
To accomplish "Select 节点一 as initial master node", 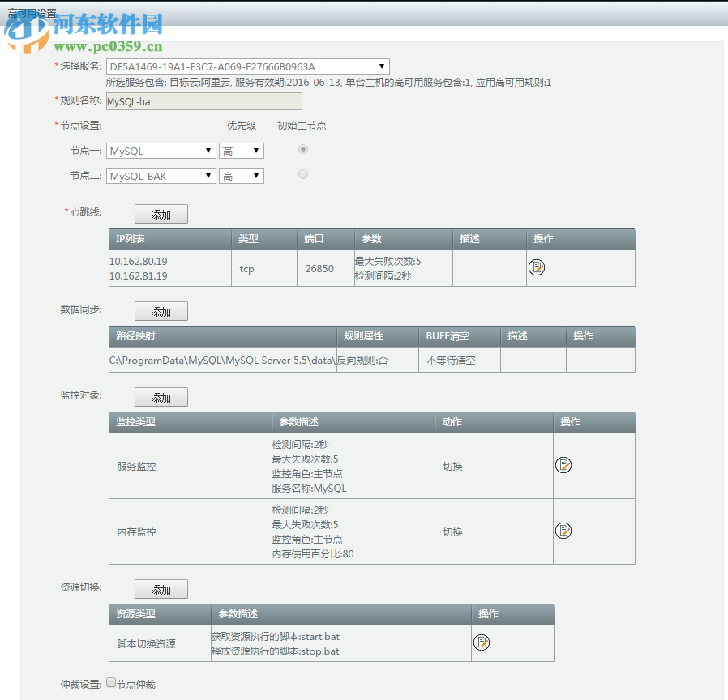I will pyautogui.click(x=303, y=149).
